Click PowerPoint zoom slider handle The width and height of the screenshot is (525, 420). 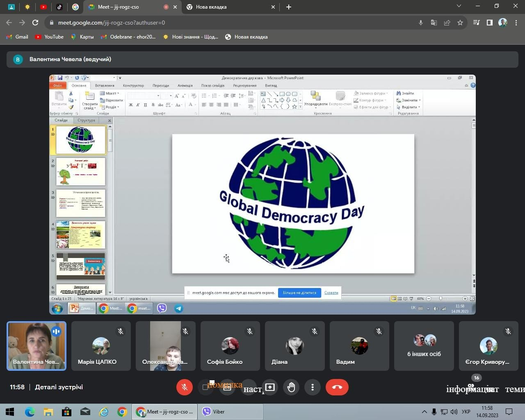coord(441,299)
